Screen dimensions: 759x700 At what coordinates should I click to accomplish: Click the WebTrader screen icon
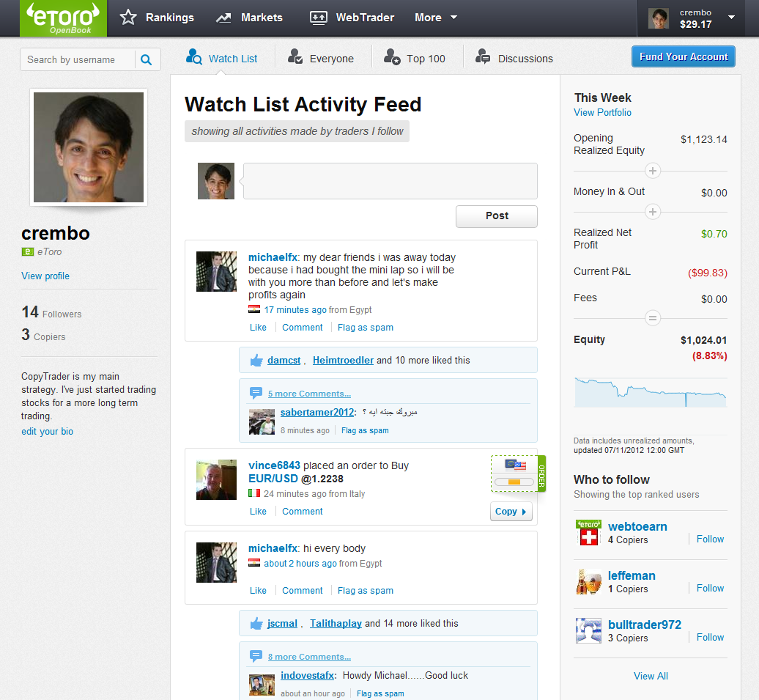(319, 18)
